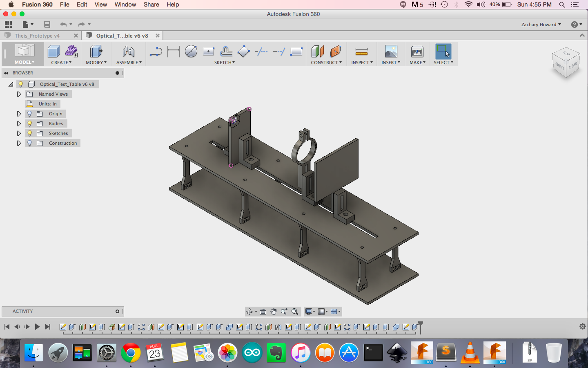This screenshot has height=368, width=588.
Task: Toggle visibility of the Bodies folder
Action: (29, 123)
